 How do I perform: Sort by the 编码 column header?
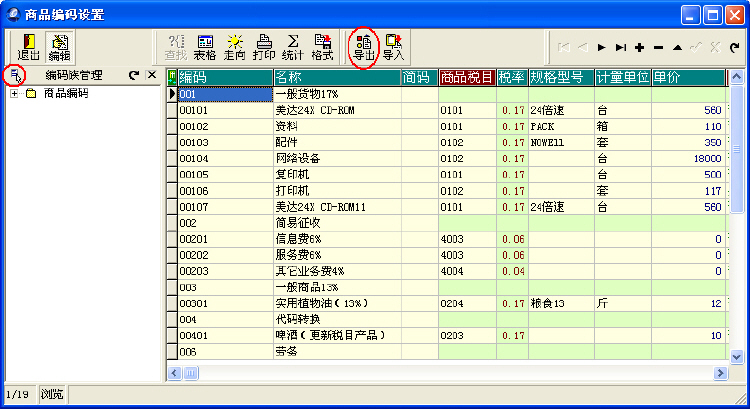pos(225,77)
